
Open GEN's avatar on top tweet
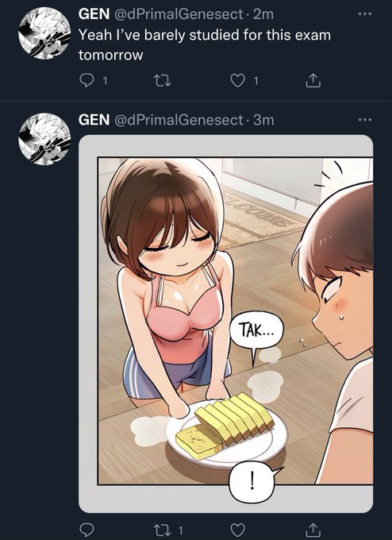(44, 33)
